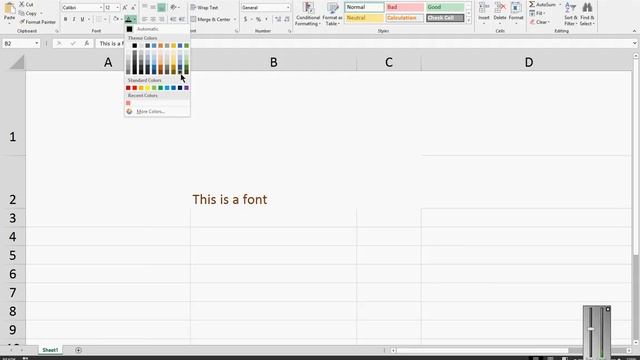This screenshot has width=640, height=360.
Task: Expand the cell styles gallery More arrow
Action: pyautogui.click(x=469, y=20)
